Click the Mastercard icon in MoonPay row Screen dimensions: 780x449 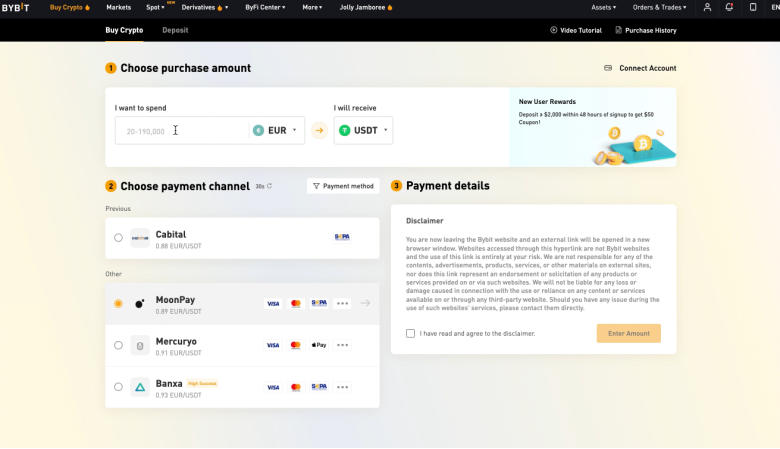click(x=295, y=303)
